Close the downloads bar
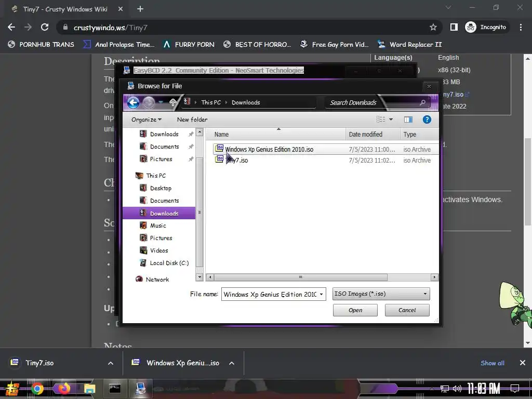The image size is (532, 399). 523,363
